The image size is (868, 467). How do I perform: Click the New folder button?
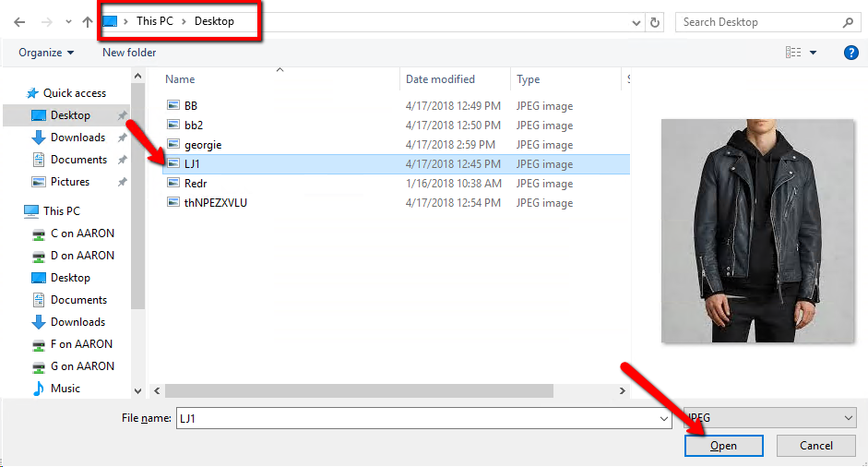point(129,53)
